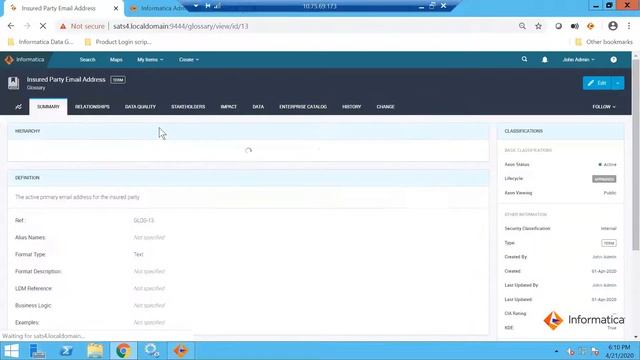640x360 pixels.
Task: Expand the My Items menu
Action: pos(150,60)
